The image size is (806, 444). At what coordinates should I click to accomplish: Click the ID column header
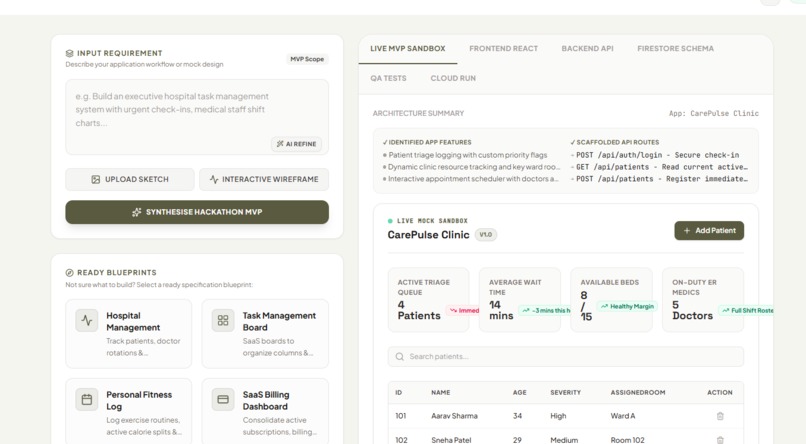(398, 392)
